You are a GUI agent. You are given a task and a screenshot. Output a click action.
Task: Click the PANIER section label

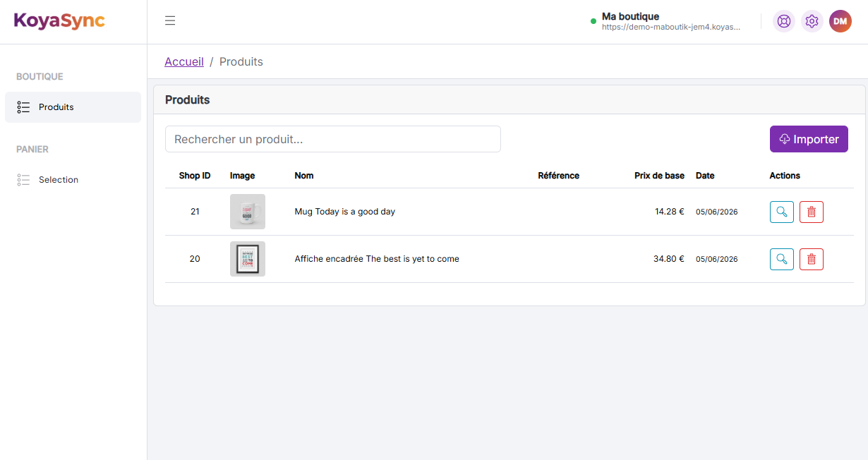coord(32,149)
